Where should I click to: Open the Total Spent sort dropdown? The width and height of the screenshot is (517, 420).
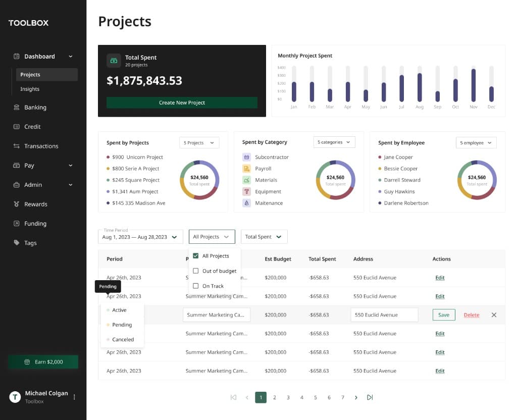point(264,236)
